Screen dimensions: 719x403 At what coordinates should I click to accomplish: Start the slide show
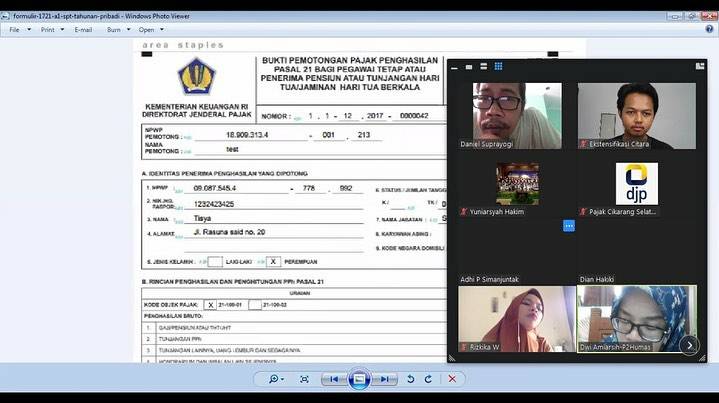359,379
